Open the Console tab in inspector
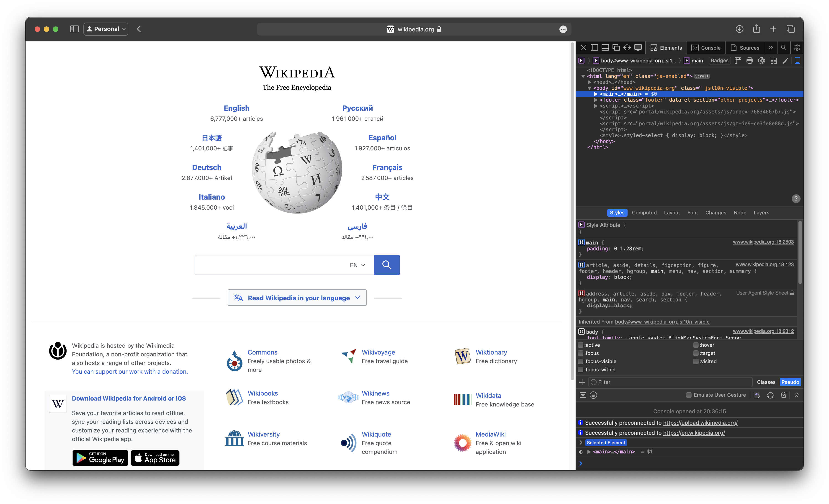Viewport: 829px width, 504px height. point(706,48)
